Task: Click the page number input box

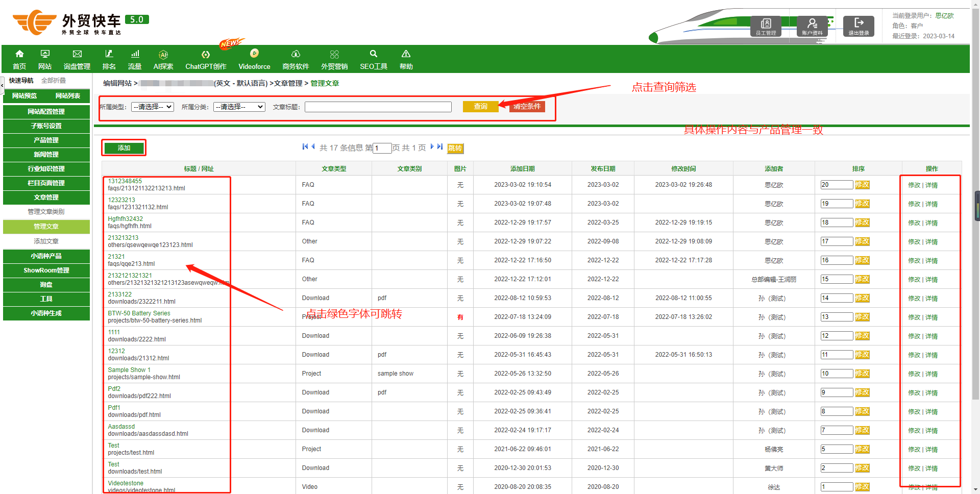Action: coord(382,149)
